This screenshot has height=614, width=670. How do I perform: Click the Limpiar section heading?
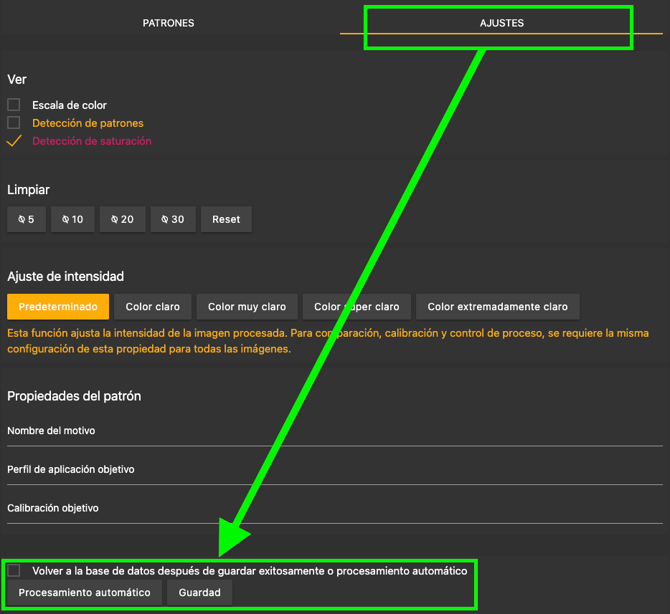(x=28, y=190)
